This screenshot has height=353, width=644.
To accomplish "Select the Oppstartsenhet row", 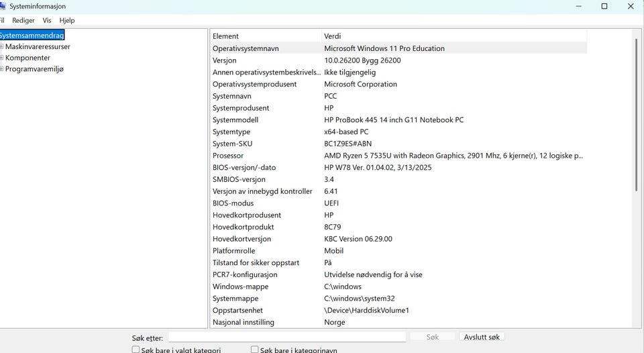I will [x=398, y=311].
